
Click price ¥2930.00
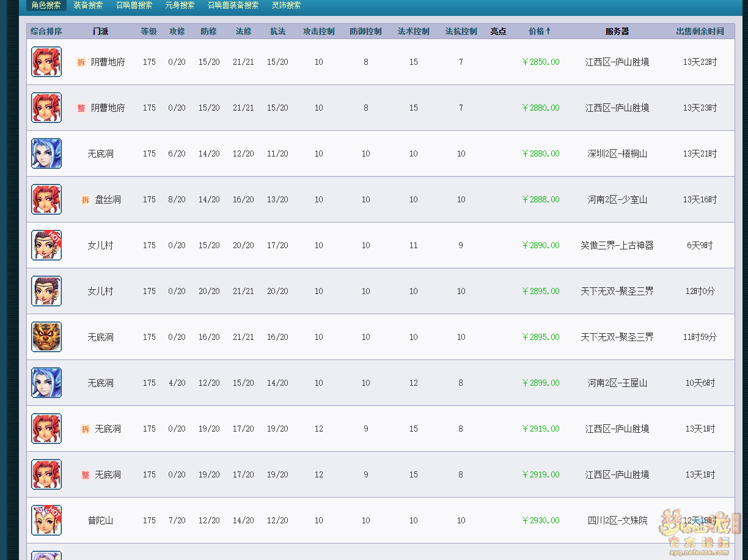(x=541, y=520)
